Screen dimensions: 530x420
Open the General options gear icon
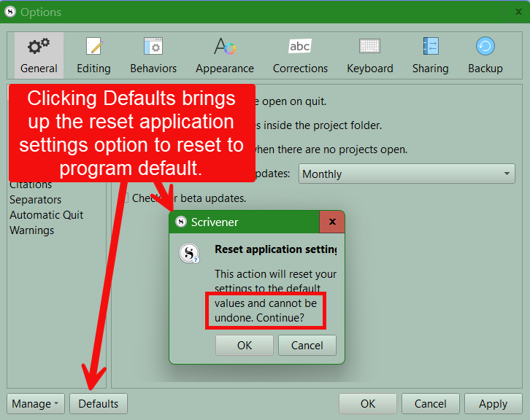(x=39, y=47)
